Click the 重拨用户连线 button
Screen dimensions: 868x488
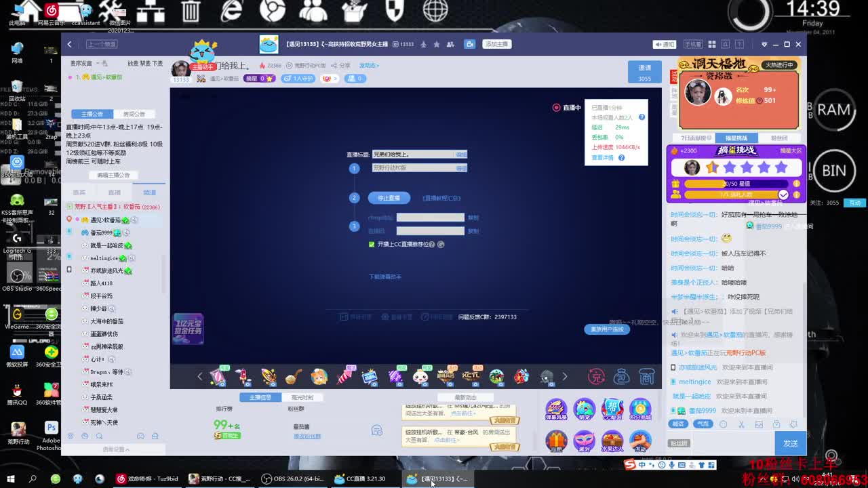coord(607,329)
